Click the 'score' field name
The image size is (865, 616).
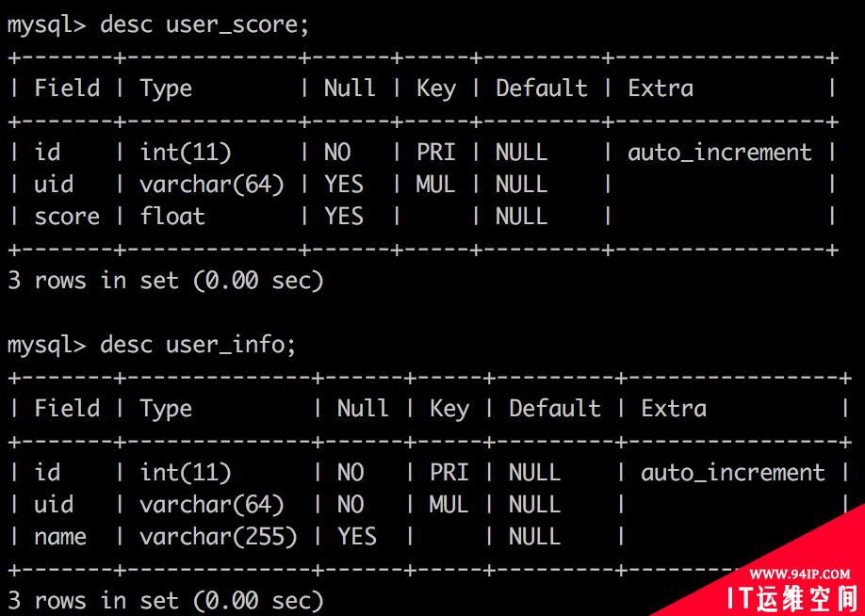(x=67, y=217)
